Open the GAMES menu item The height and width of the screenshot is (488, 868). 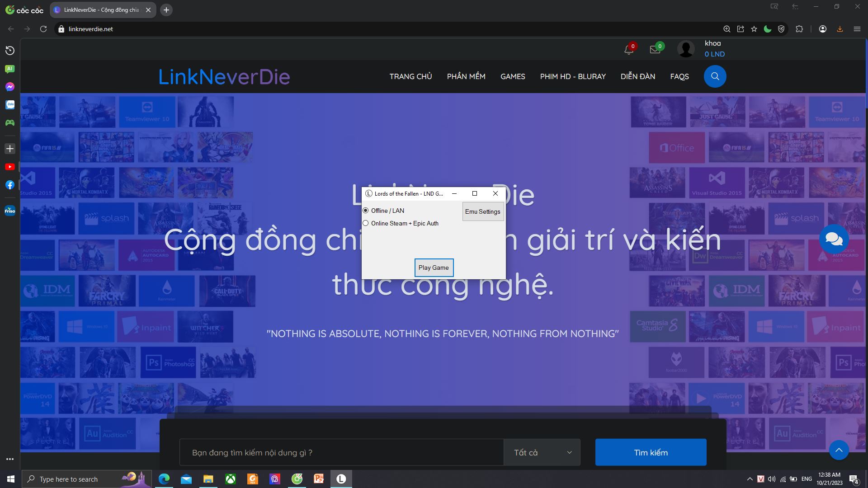point(513,76)
